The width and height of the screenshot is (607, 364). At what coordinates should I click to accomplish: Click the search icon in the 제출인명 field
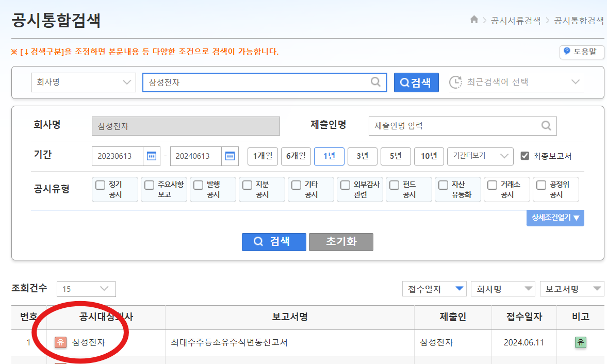coord(546,126)
